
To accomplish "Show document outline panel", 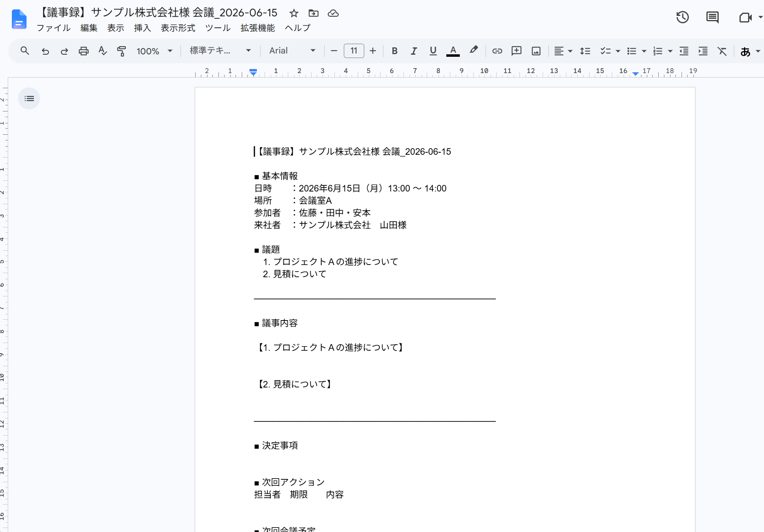I will click(29, 98).
